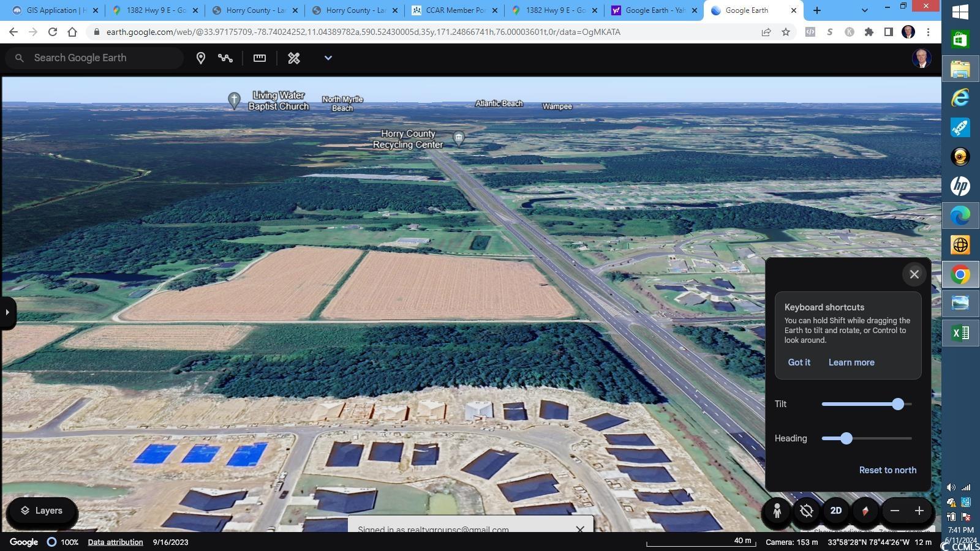This screenshot has height=551, width=980.
Task: Expand the left side panel arrow
Action: pos(7,312)
